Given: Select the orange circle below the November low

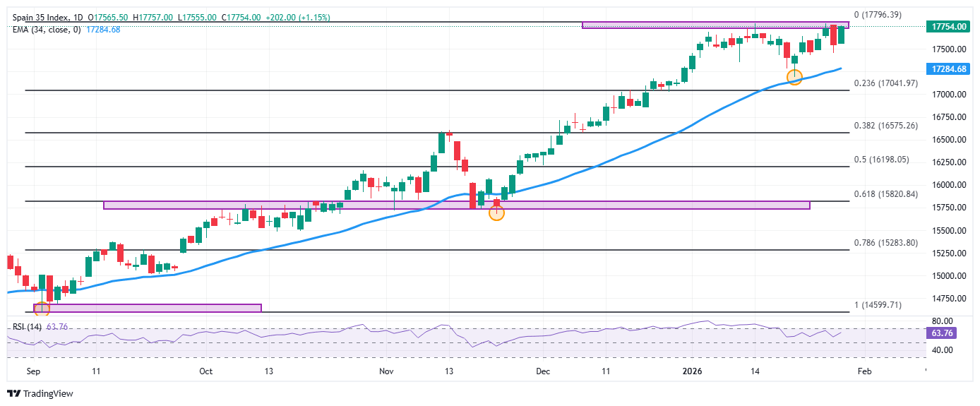Looking at the screenshot, I should pos(496,213).
